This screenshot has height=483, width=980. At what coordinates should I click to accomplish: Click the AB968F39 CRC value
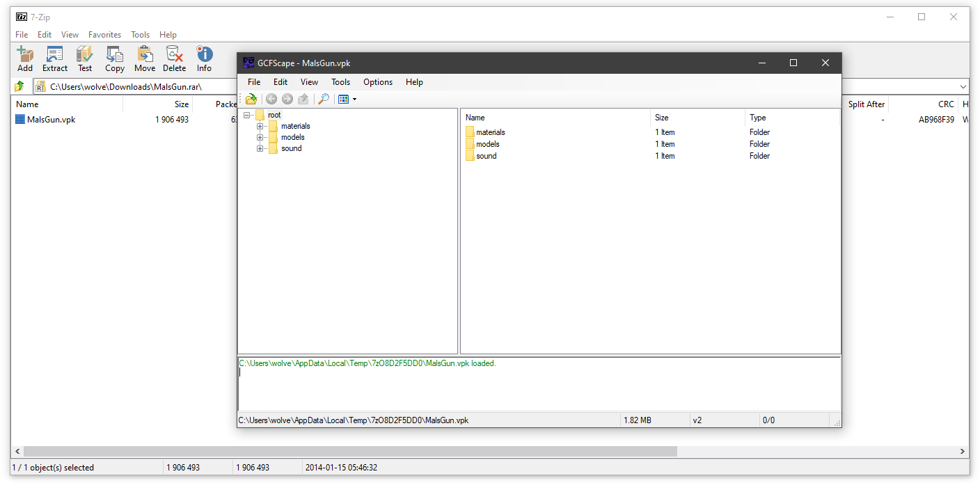click(936, 119)
